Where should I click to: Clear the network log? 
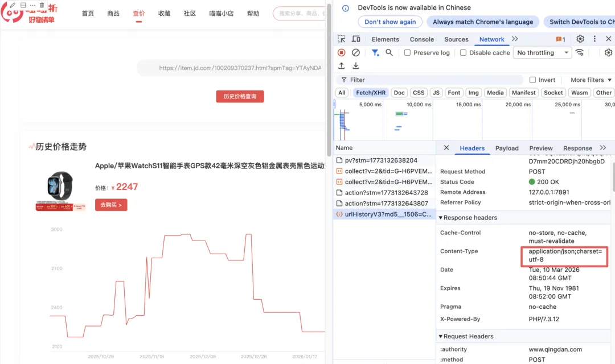pos(356,52)
